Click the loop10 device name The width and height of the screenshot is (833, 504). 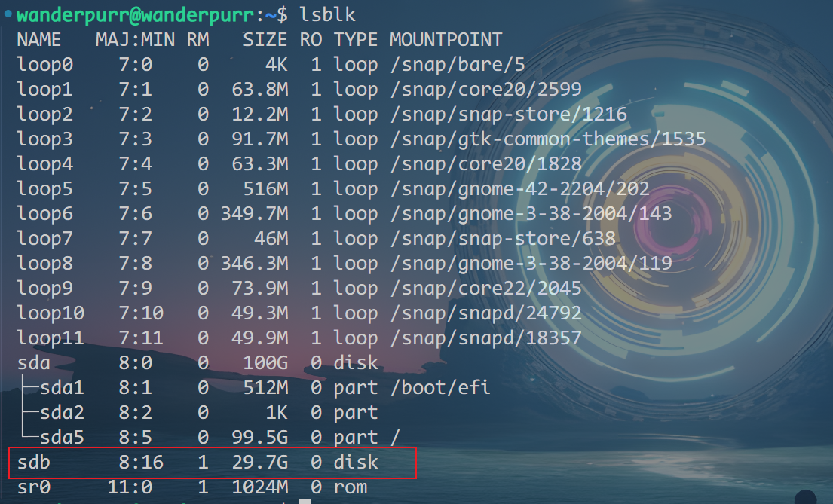pos(51,313)
